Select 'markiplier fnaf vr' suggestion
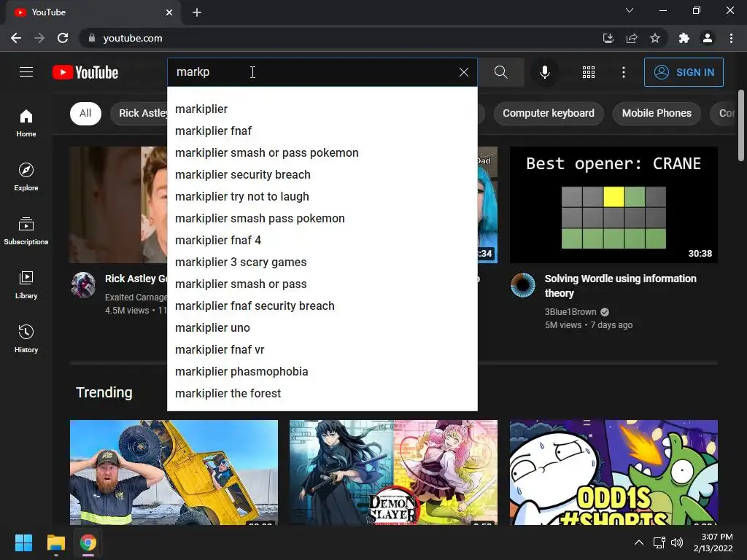Image resolution: width=747 pixels, height=560 pixels. [322, 350]
